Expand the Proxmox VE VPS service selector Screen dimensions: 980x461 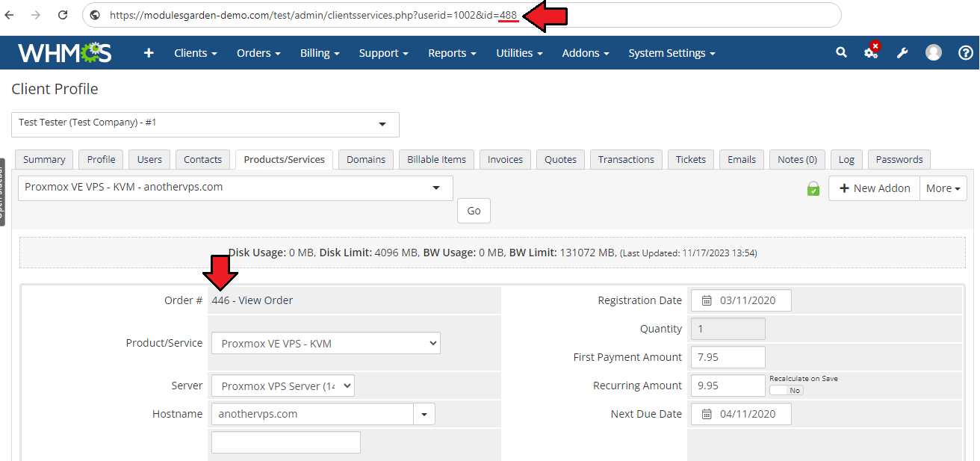[235, 188]
